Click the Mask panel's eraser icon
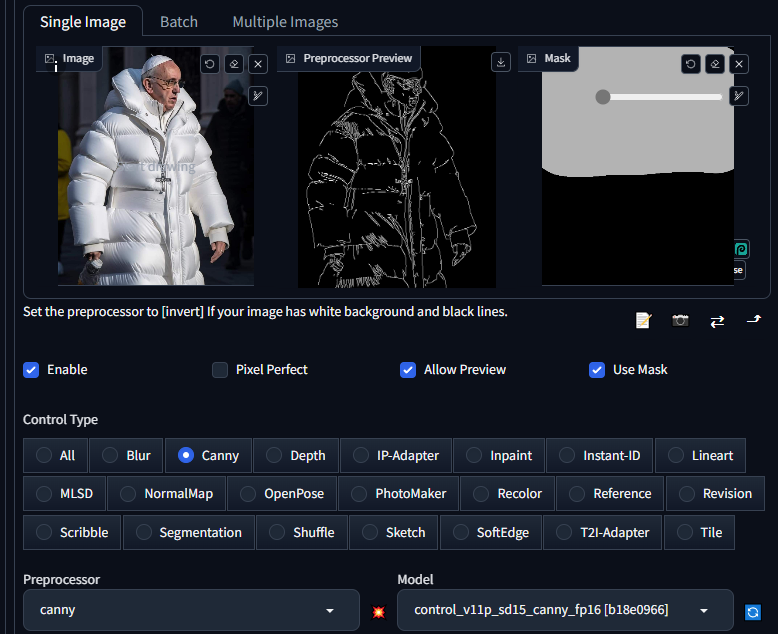Image resolution: width=778 pixels, height=634 pixels. click(715, 64)
